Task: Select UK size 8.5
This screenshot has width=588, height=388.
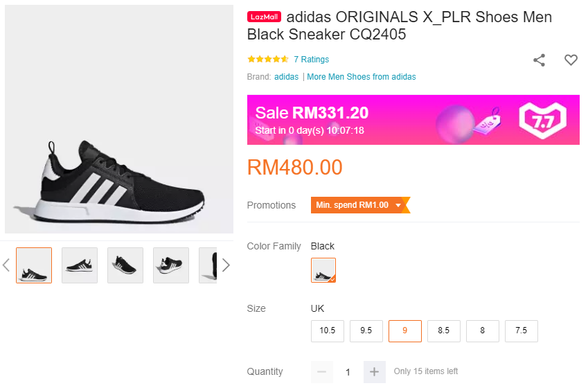Action: (x=444, y=330)
